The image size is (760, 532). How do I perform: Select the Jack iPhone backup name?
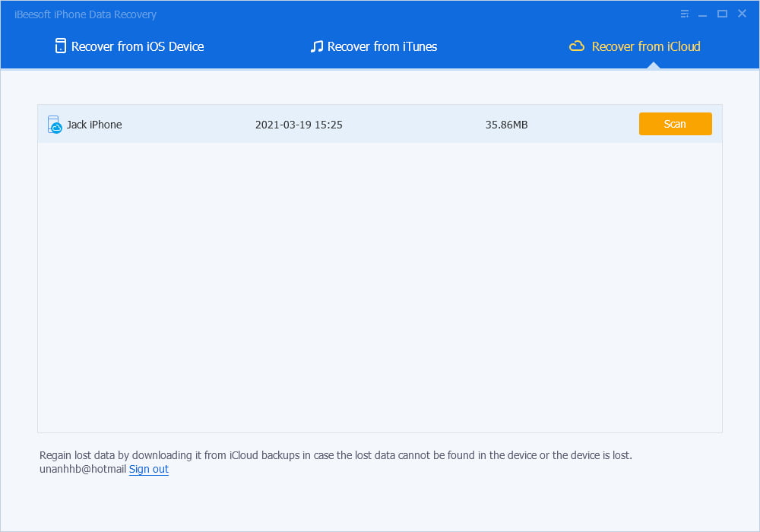click(x=94, y=125)
